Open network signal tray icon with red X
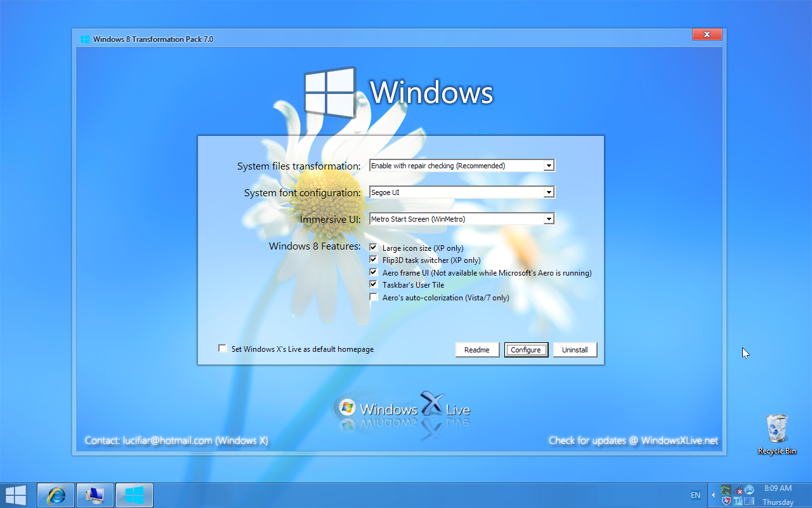The height and width of the screenshot is (508, 812). click(x=738, y=490)
